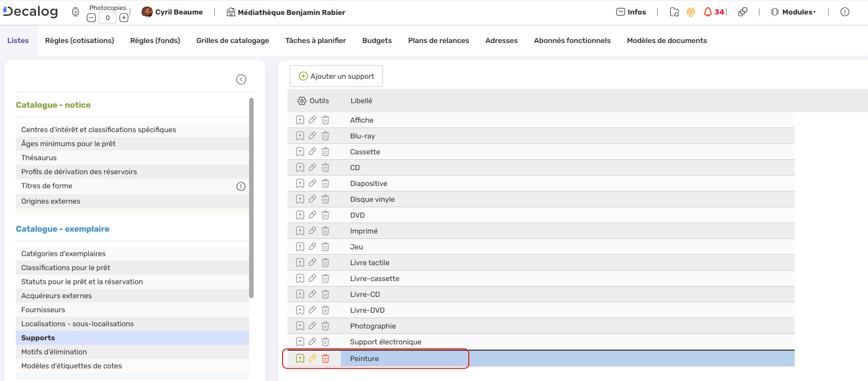Decrease the photocopies counter with minus
This screenshot has height=381, width=868.
91,18
